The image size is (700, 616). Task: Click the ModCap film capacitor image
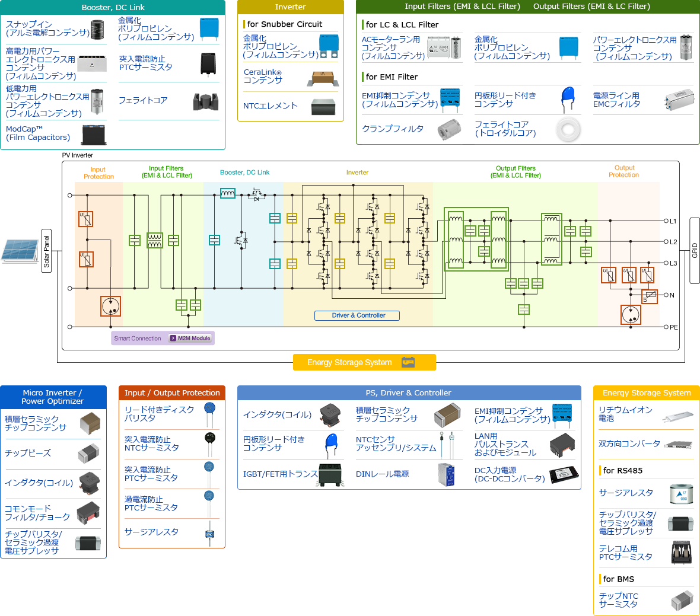(94, 135)
